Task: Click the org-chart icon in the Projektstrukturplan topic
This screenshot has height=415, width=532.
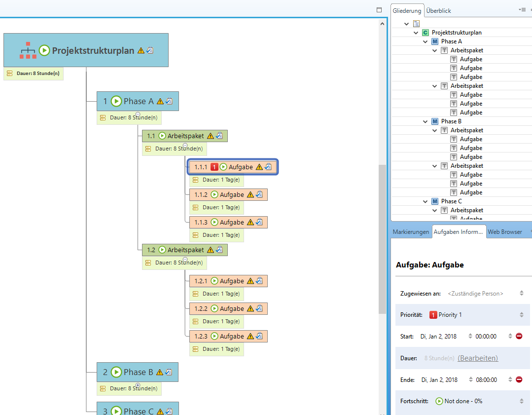Action: [x=28, y=50]
